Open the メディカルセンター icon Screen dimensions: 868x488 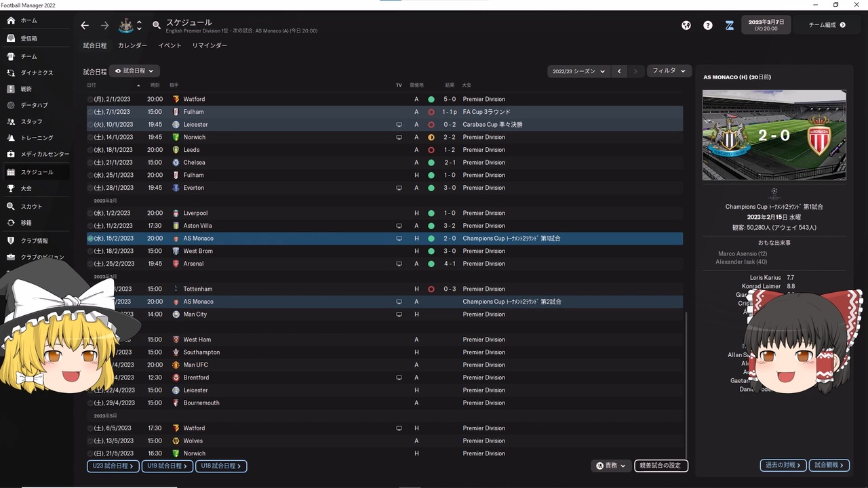pyautogui.click(x=11, y=154)
